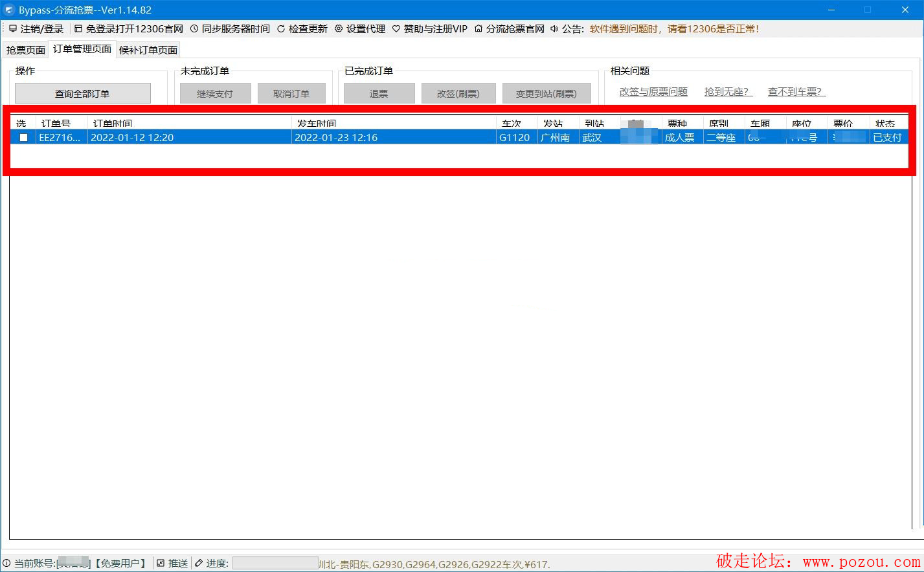Click the 注销/登录 monitor icon
Image resolution: width=924 pixels, height=572 pixels.
[x=13, y=29]
